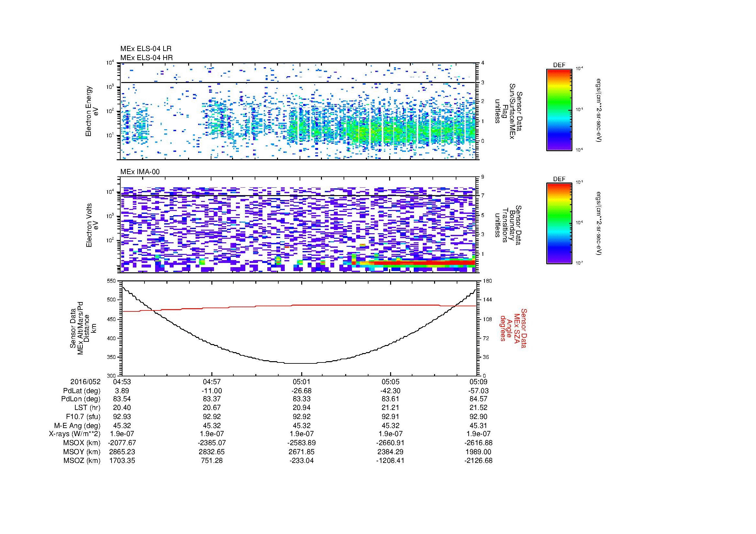Viewport: 756px width, 534px height.
Task: Click the PdLat value -57.03
Action: (x=478, y=391)
